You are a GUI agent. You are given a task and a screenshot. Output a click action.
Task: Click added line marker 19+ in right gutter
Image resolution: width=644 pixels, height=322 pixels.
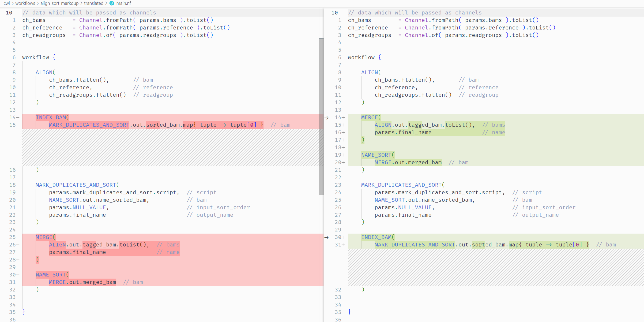click(339, 155)
